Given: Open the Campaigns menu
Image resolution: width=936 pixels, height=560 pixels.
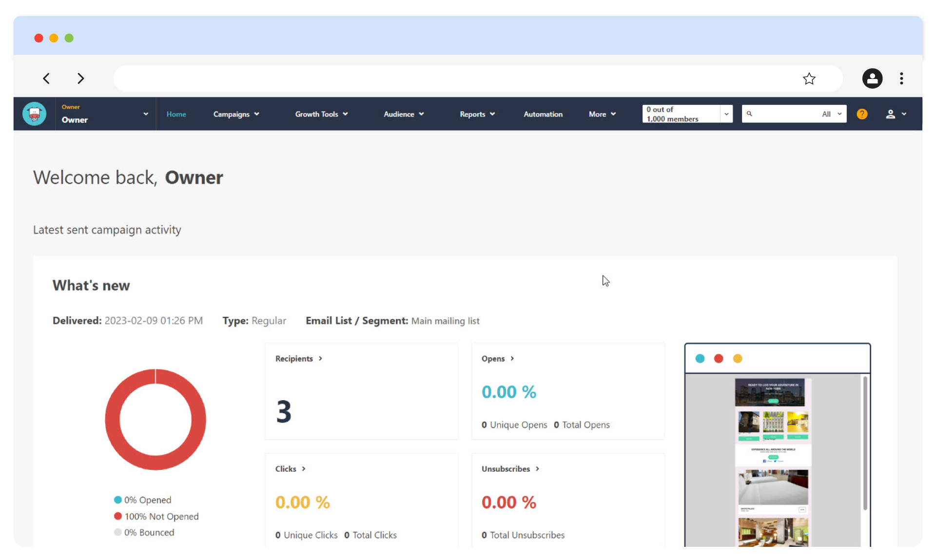Looking at the screenshot, I should tap(236, 114).
